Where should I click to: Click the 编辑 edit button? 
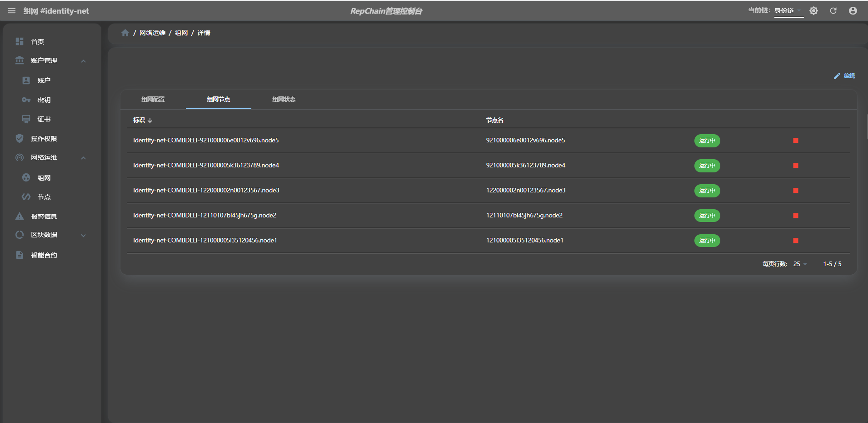point(844,76)
